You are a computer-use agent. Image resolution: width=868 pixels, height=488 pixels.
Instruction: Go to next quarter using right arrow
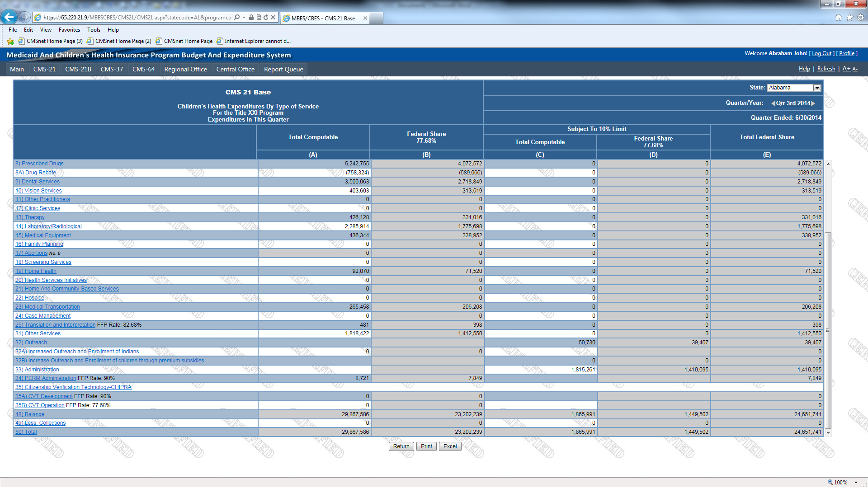tap(813, 103)
